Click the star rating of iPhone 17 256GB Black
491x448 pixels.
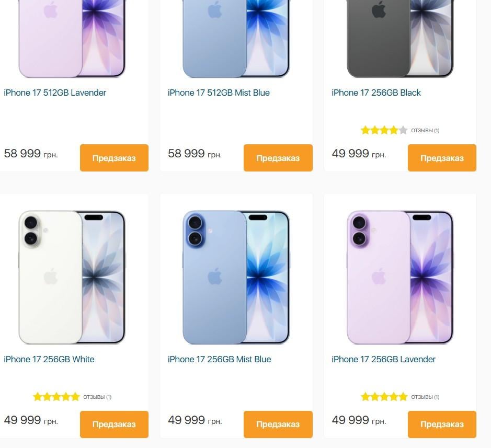[x=384, y=130]
